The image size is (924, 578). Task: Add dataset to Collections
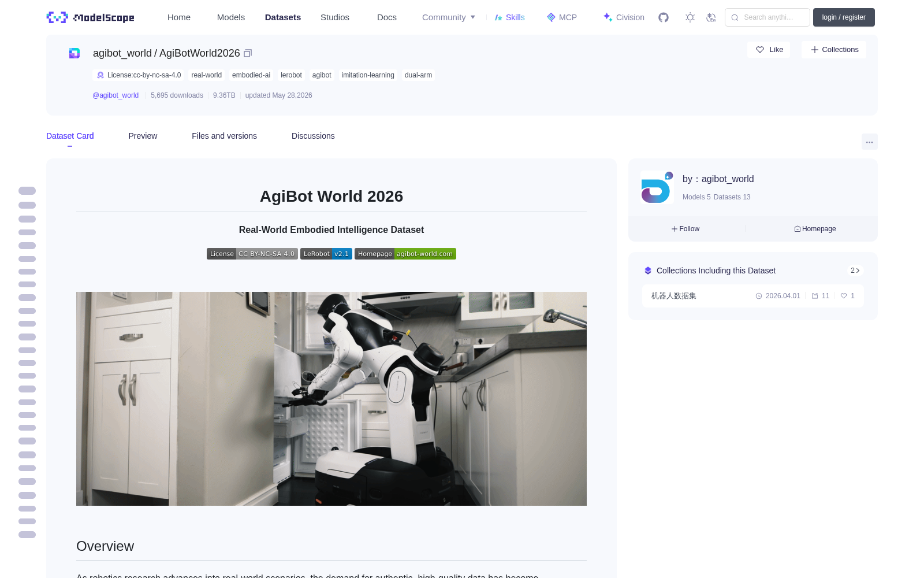point(834,50)
